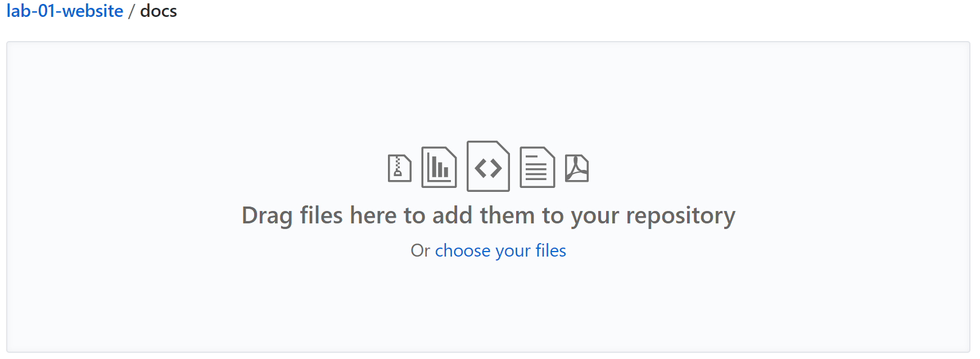Click the bar chart file icon
Image resolution: width=980 pixels, height=359 pixels.
[x=439, y=167]
